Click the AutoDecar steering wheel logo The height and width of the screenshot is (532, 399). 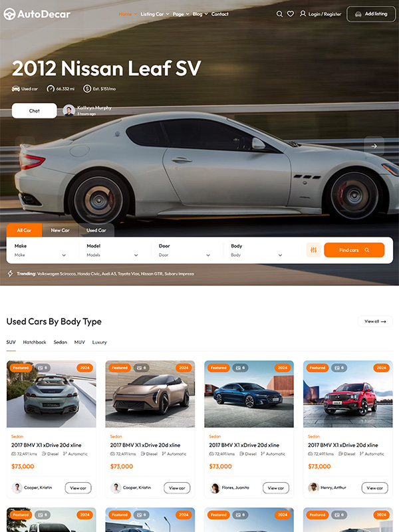point(9,14)
